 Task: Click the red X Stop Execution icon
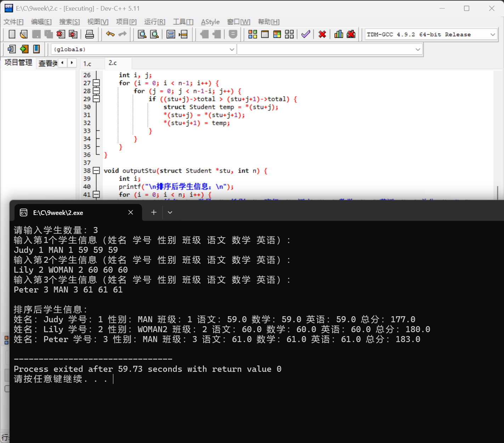point(322,34)
